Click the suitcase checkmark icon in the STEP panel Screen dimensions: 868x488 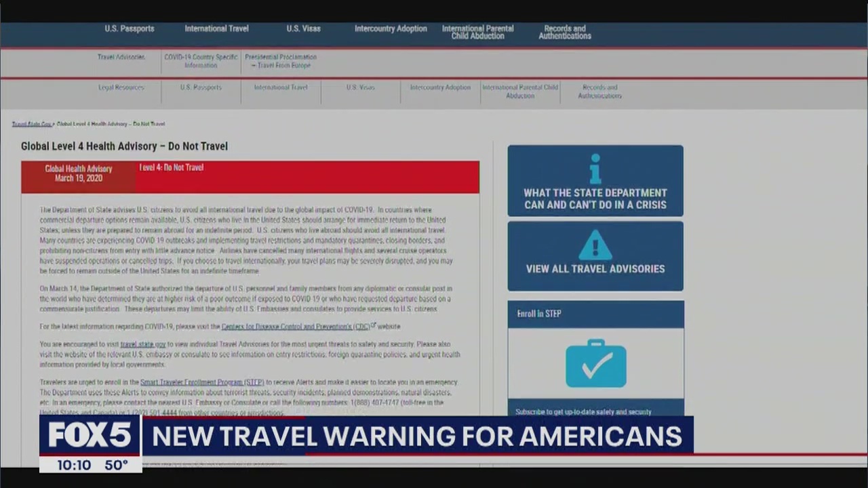[x=595, y=364]
